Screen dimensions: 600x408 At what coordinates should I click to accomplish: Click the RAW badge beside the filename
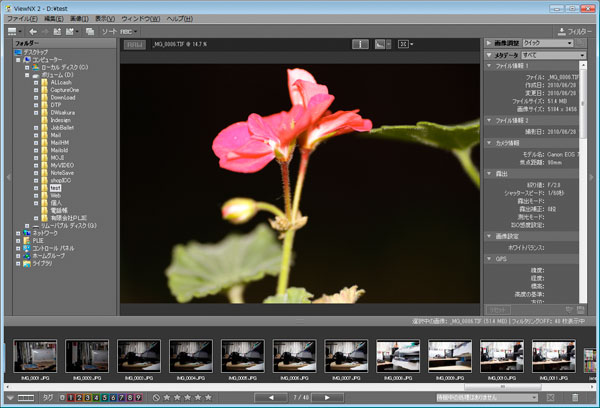135,44
